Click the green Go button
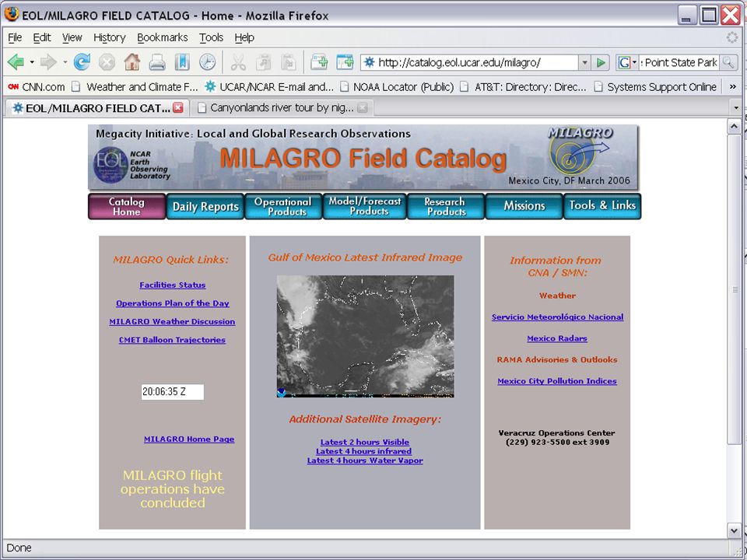Image resolution: width=747 pixels, height=560 pixels. point(601,62)
